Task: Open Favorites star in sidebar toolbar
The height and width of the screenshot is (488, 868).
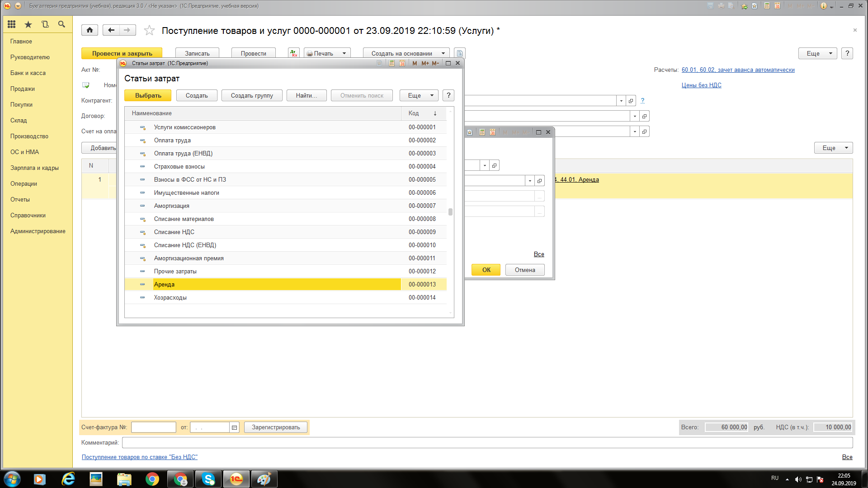Action: [28, 24]
